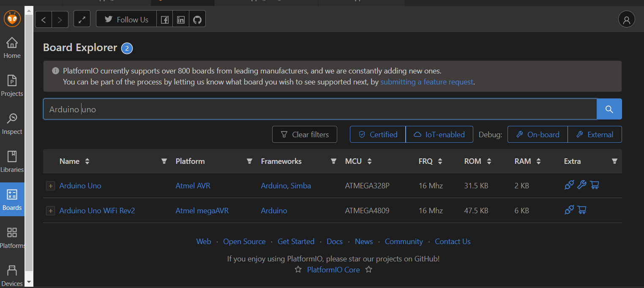Toggle the IoT-enabled filter
This screenshot has width=644, height=288.
(x=439, y=134)
